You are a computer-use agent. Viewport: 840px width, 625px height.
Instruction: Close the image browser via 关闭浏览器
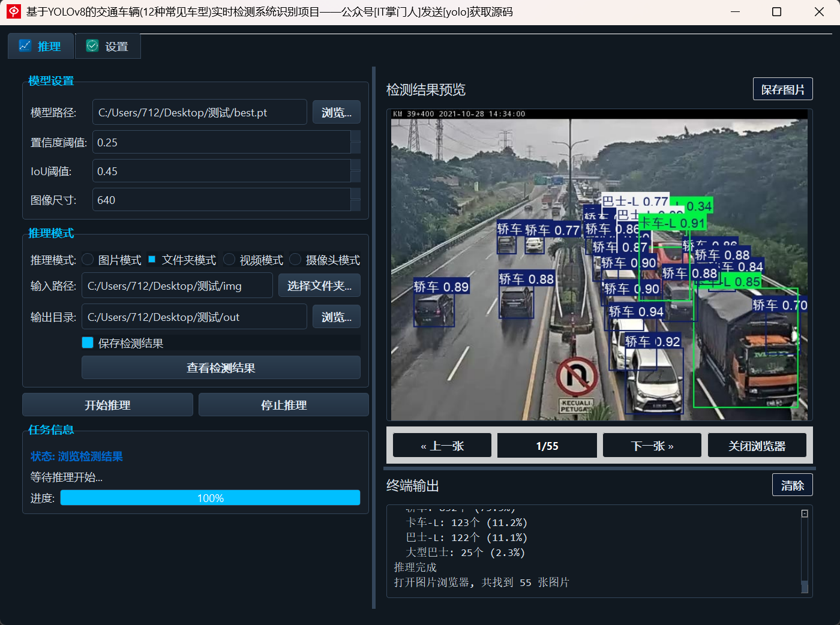pyautogui.click(x=757, y=445)
